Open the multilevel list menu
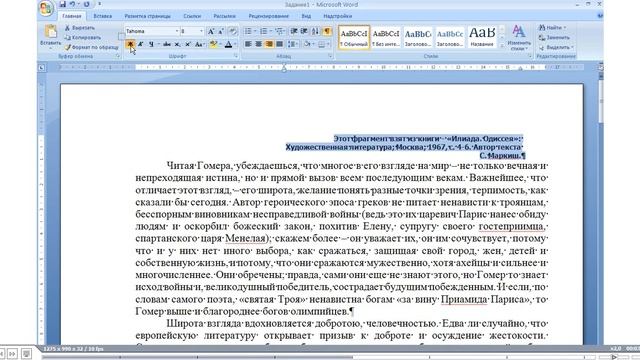Image resolution: width=640 pixels, height=360 pixels. coord(279,31)
